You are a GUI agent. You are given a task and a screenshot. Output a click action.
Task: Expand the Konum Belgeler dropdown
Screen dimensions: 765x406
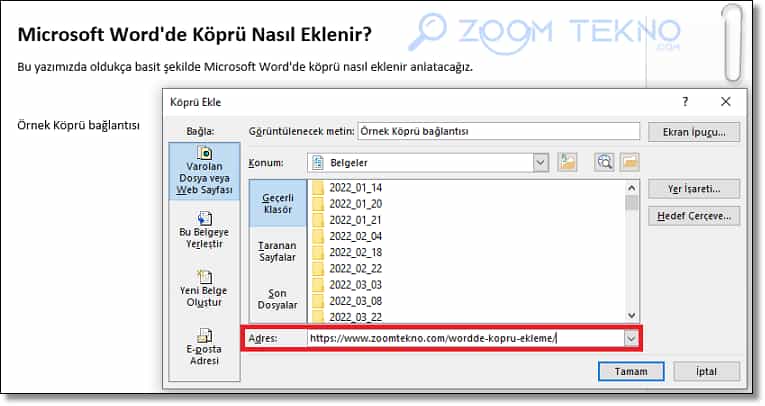[x=540, y=162]
